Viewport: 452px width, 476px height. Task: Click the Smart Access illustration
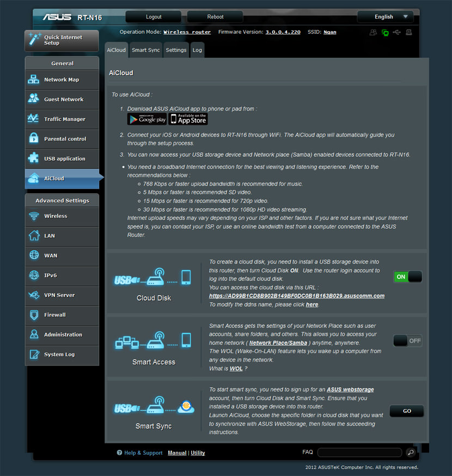click(153, 340)
